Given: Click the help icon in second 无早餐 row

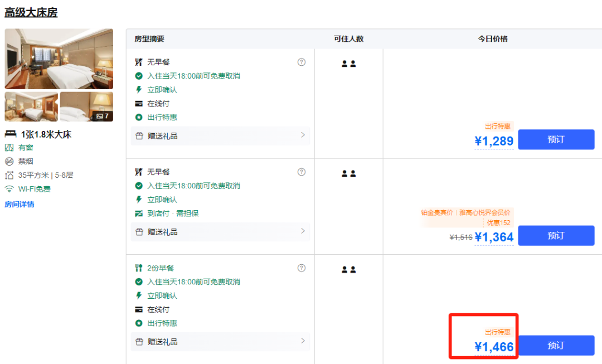Looking at the screenshot, I should pyautogui.click(x=302, y=172).
